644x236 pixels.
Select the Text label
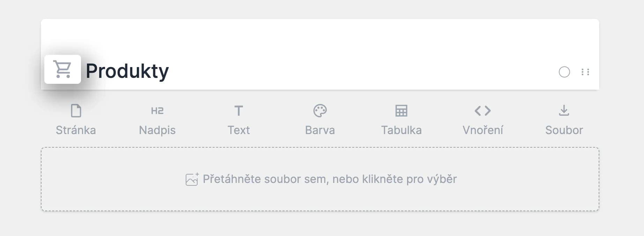point(238,130)
